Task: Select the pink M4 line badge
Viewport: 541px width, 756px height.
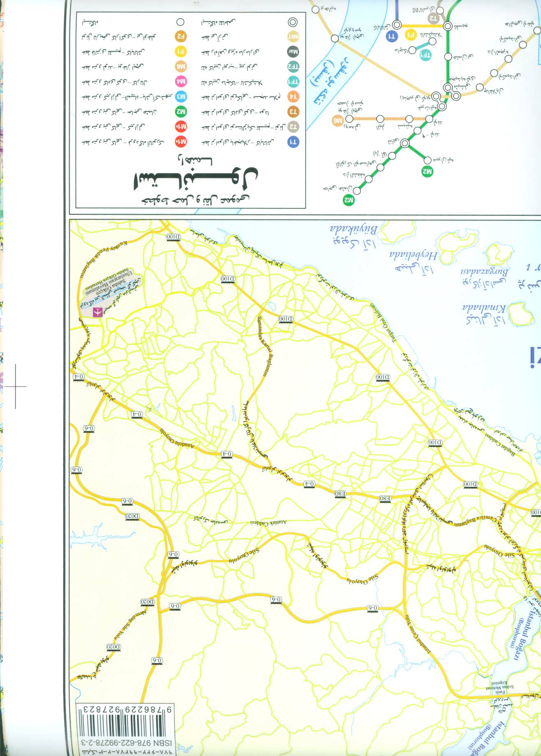Action: pyautogui.click(x=181, y=82)
